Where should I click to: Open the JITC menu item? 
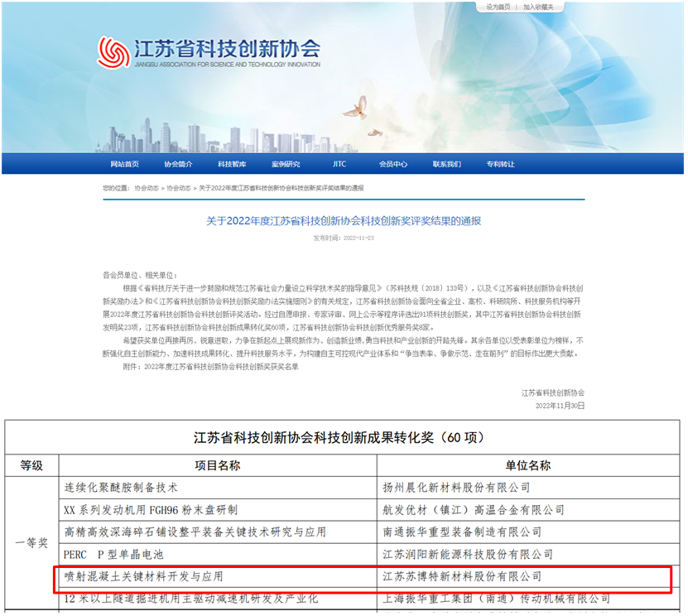339,164
